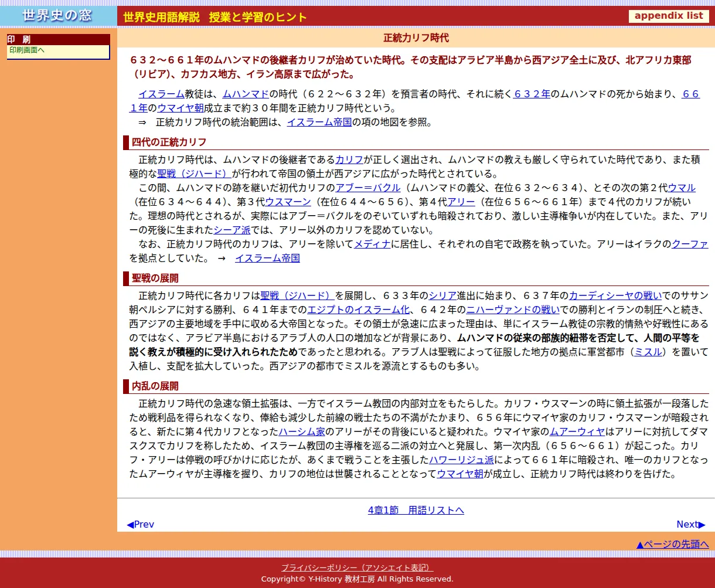Open the シーア派 link
Screen dimensions: 715x588
point(232,230)
